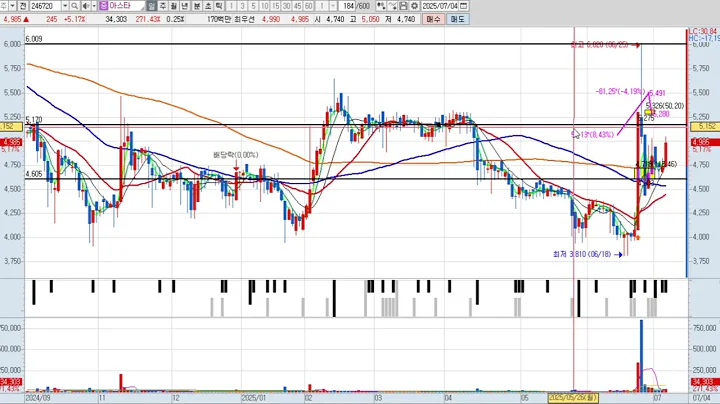
Task: Open the chart settings gear icon
Action: coord(414,6)
